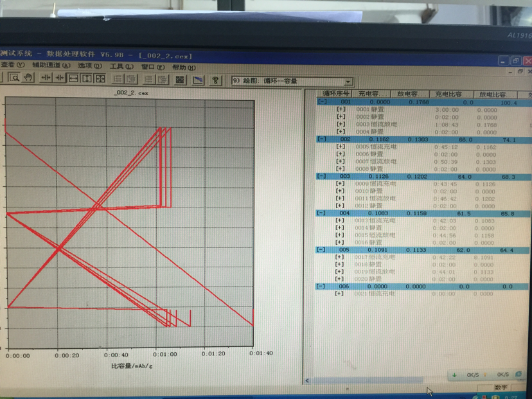This screenshot has height=399, width=532.
Task: Click the 1:08:43 duration cell
Action: tap(447, 125)
